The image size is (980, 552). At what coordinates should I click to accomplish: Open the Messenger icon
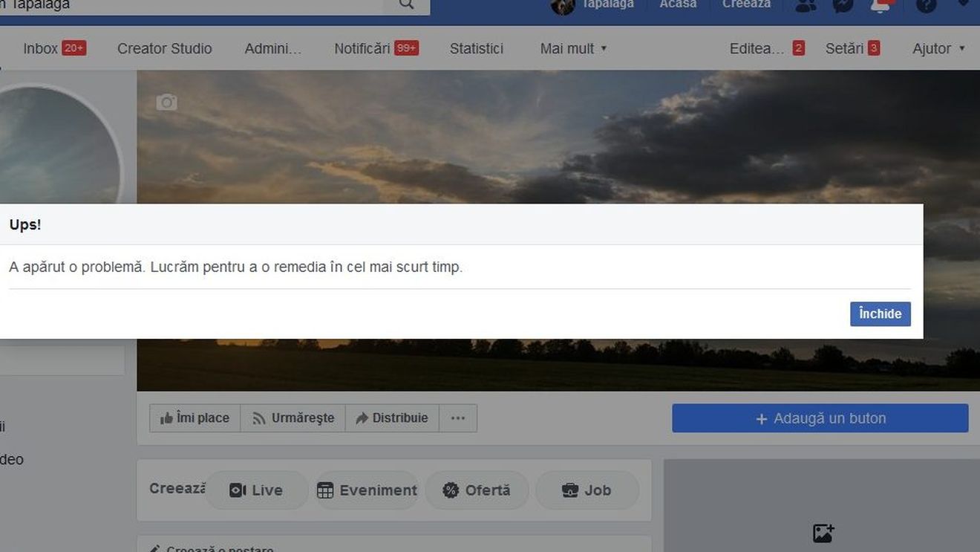point(843,5)
